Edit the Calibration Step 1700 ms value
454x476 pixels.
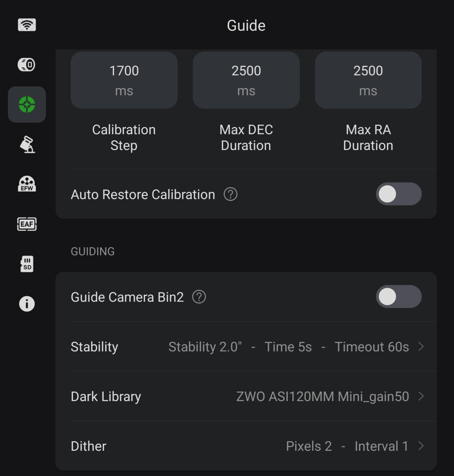point(124,80)
